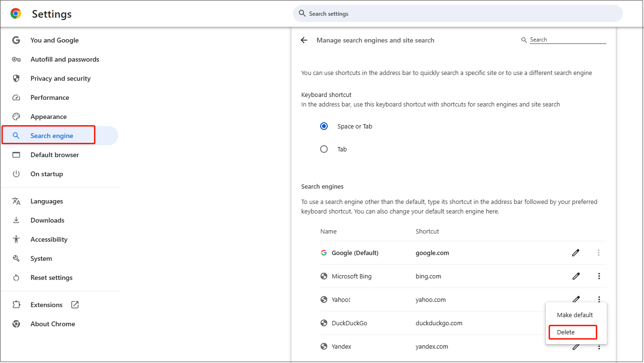Go back to Search engine settings page
644x363 pixels.
(304, 40)
